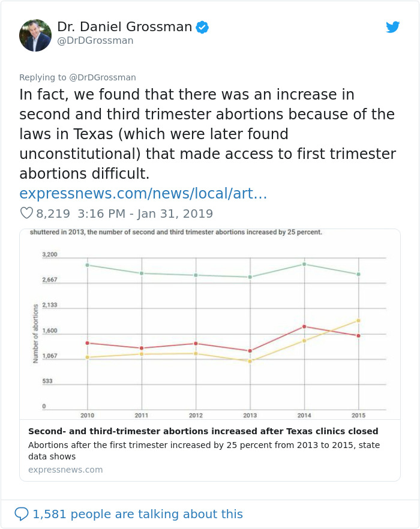Viewport: 420px width, 529px height.
Task: Click the 8,219 likes count
Action: [53, 214]
